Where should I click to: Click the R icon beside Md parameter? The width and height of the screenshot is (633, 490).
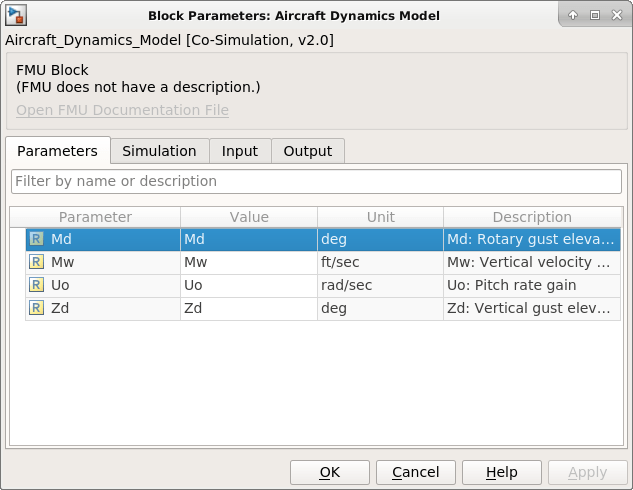tap(36, 239)
